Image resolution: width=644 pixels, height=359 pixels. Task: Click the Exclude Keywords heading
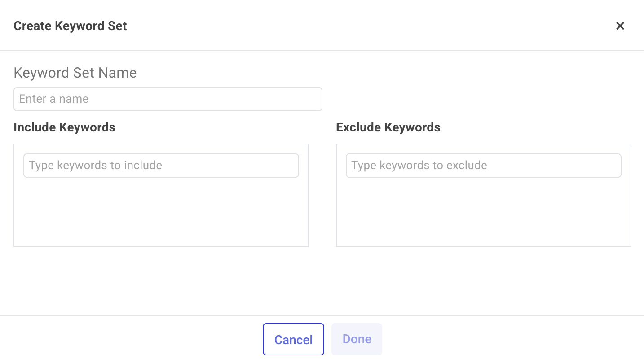(x=388, y=127)
